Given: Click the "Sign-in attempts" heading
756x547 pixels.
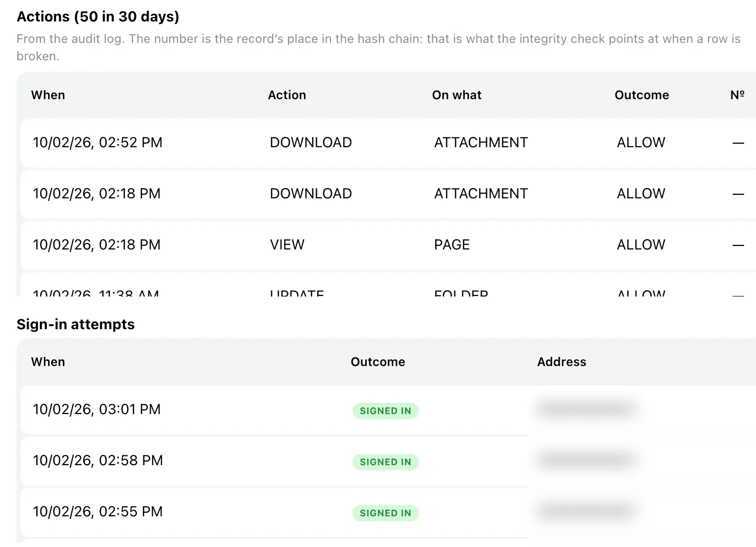Looking at the screenshot, I should (76, 325).
